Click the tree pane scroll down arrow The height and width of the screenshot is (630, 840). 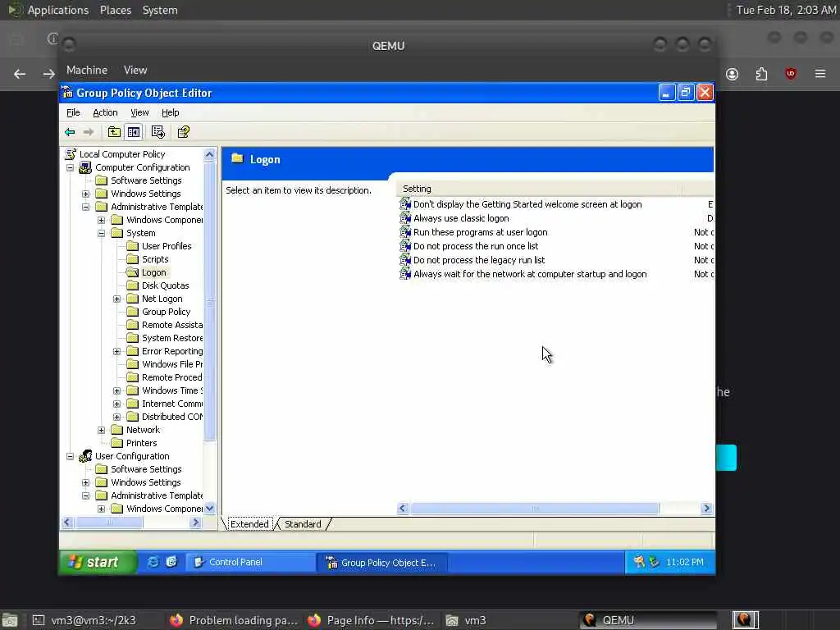point(209,508)
